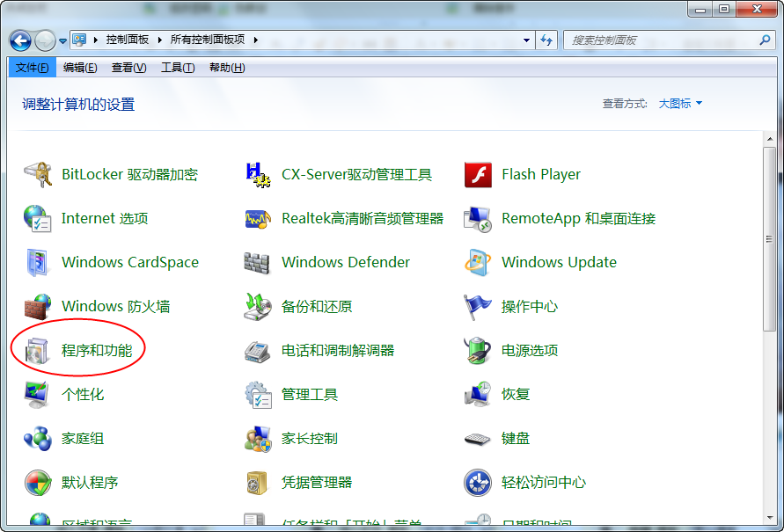Click the 家长控制 icon

click(x=258, y=438)
